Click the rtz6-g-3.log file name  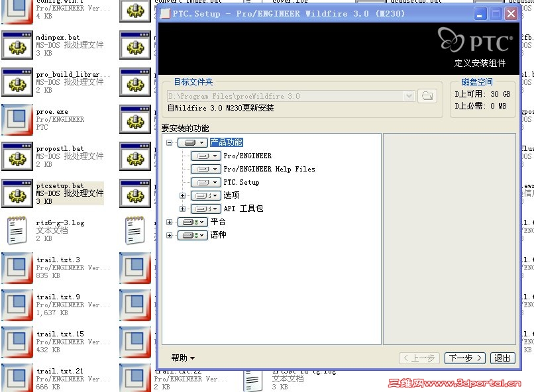click(x=60, y=223)
